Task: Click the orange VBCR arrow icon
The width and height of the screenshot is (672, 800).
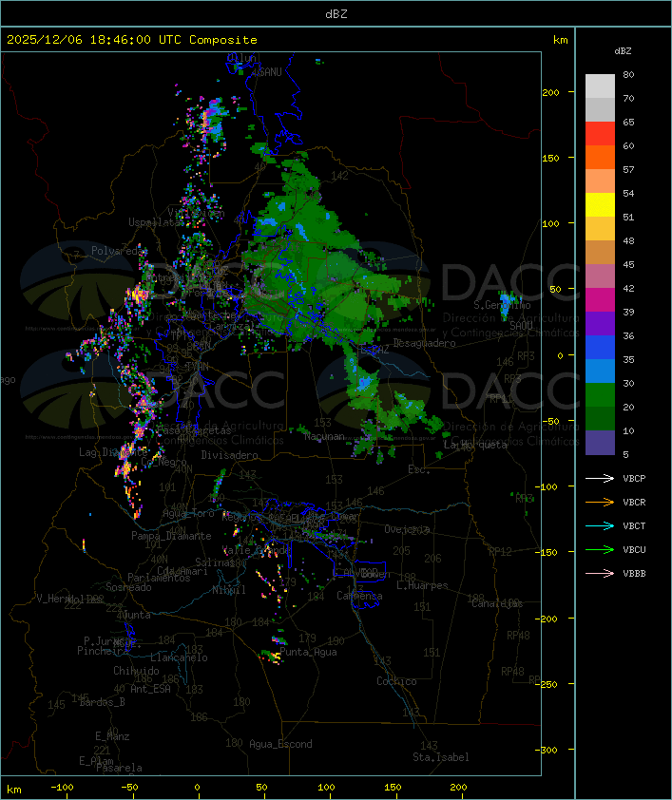Action: point(600,502)
